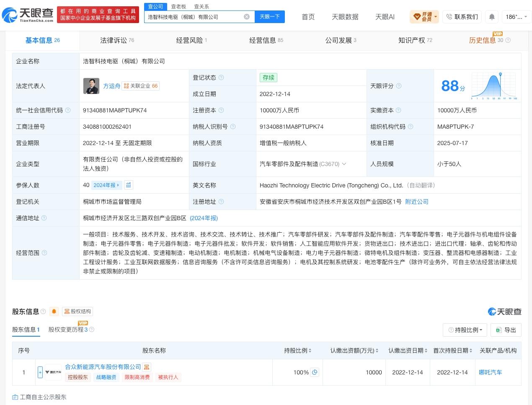Image resolution: width=532 pixels, height=405 pixels.
Task: Open the notification bell in header
Action: (x=492, y=17)
